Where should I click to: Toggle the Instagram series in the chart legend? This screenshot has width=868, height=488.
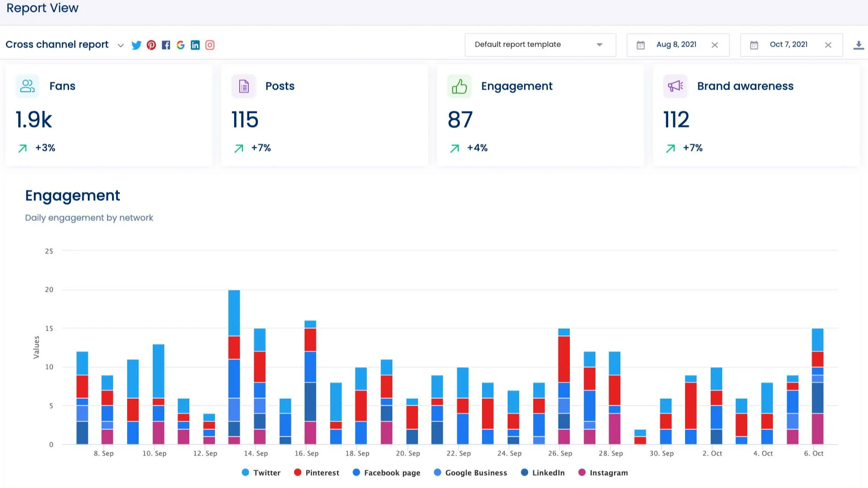[x=602, y=472]
